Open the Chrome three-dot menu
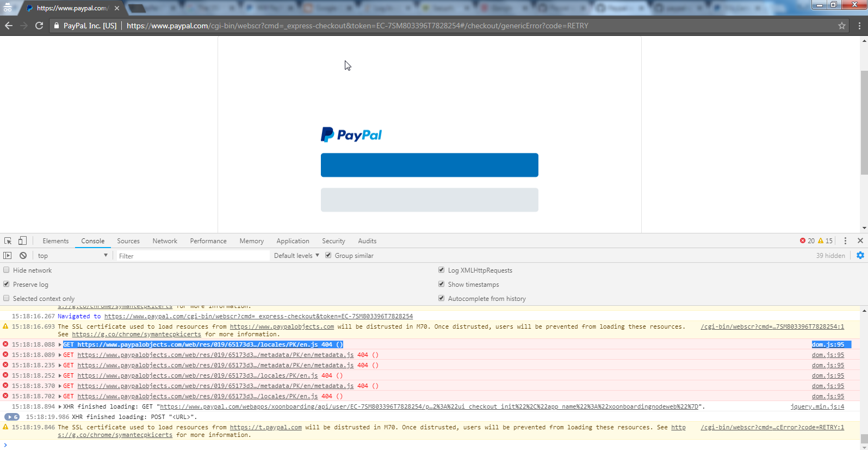 click(859, 26)
